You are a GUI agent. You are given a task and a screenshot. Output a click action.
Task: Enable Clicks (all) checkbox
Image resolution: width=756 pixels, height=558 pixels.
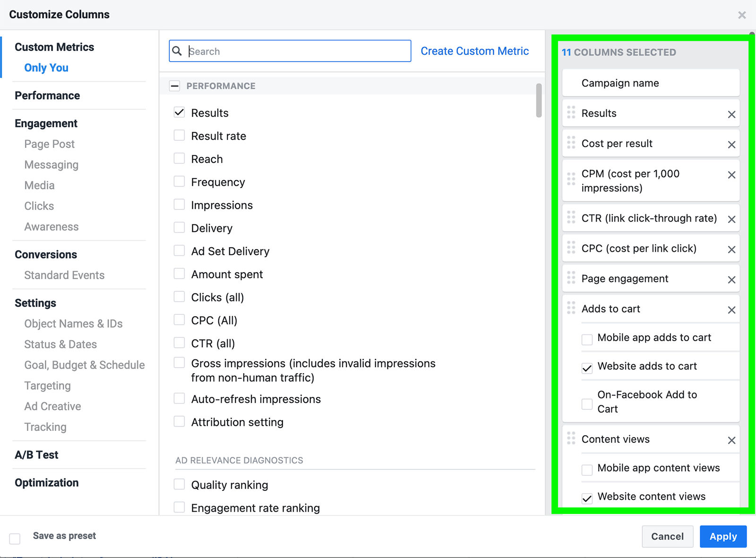coord(179,297)
